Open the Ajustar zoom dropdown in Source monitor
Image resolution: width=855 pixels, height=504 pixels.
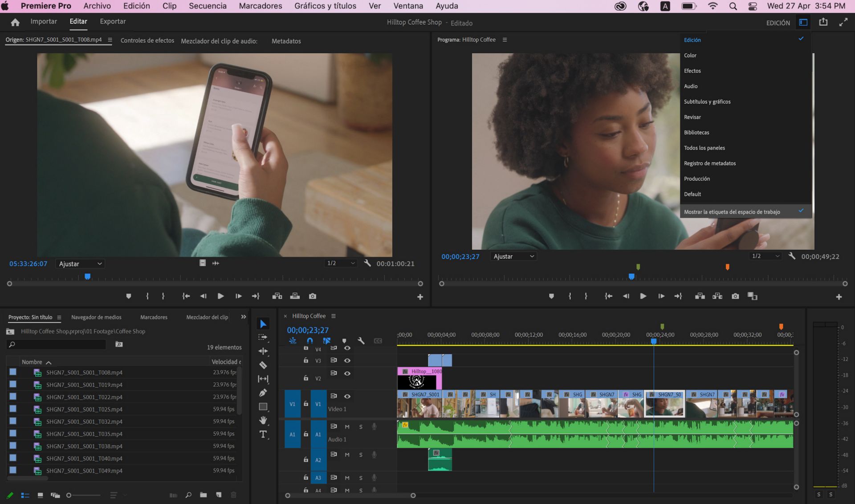[x=79, y=264]
